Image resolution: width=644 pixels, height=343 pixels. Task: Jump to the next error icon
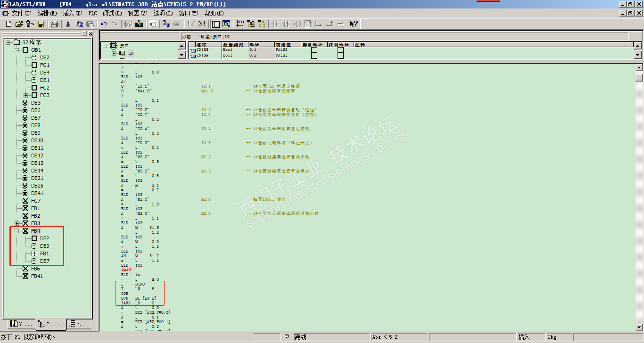[x=202, y=24]
